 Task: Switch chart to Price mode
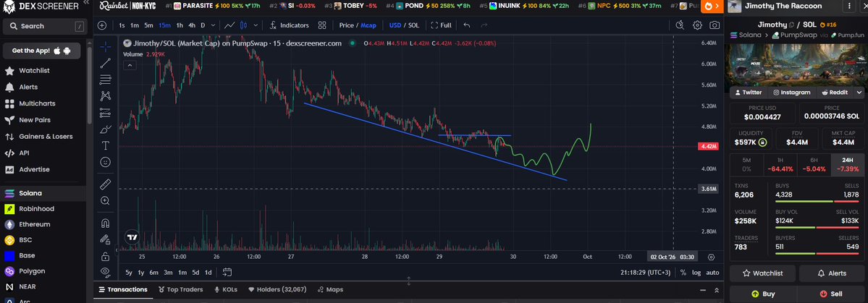pos(347,25)
